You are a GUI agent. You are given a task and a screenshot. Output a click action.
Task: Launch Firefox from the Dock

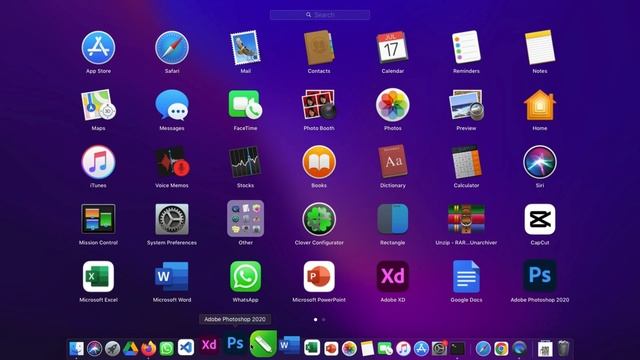click(149, 349)
